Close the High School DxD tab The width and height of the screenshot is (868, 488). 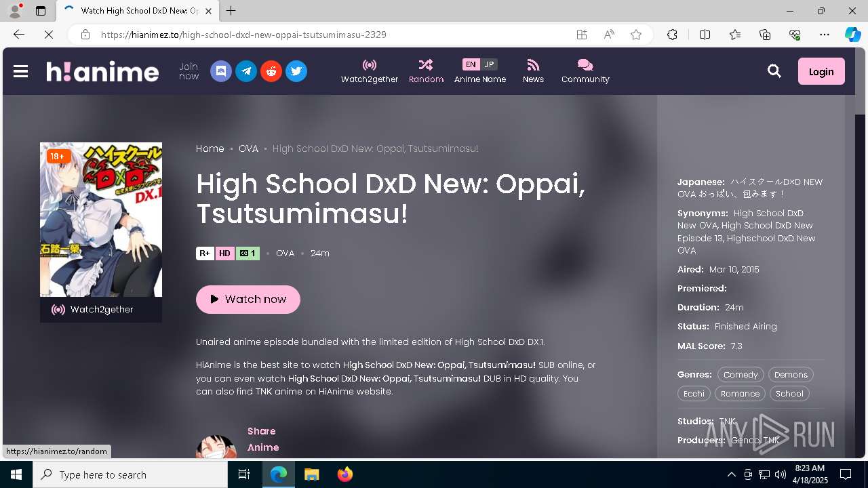point(208,11)
